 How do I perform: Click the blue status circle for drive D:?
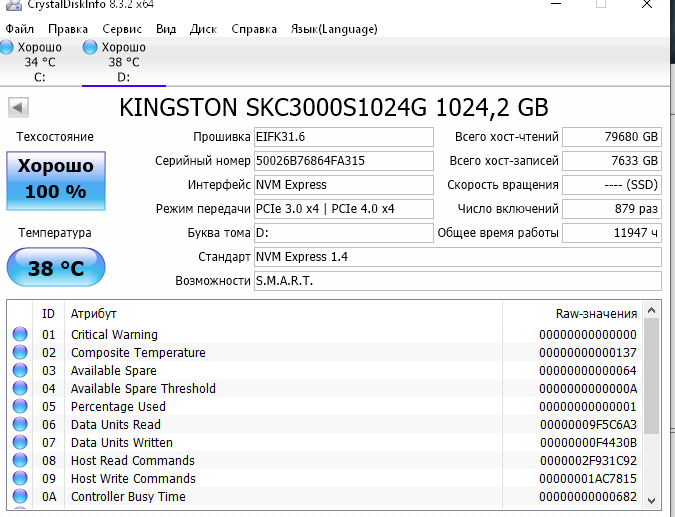point(90,47)
